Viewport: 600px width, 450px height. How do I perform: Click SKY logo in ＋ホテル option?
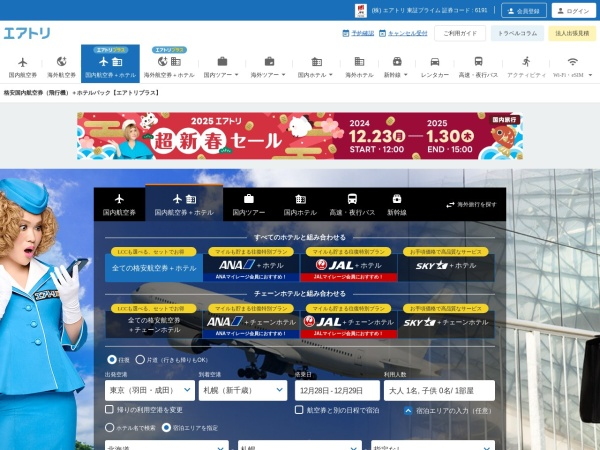coord(432,265)
